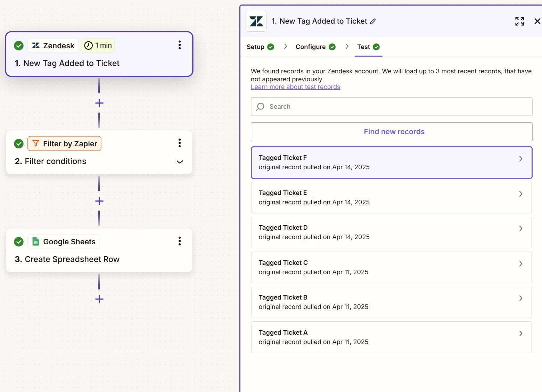
Task: Select Tagged Ticket D record
Action: click(x=392, y=232)
